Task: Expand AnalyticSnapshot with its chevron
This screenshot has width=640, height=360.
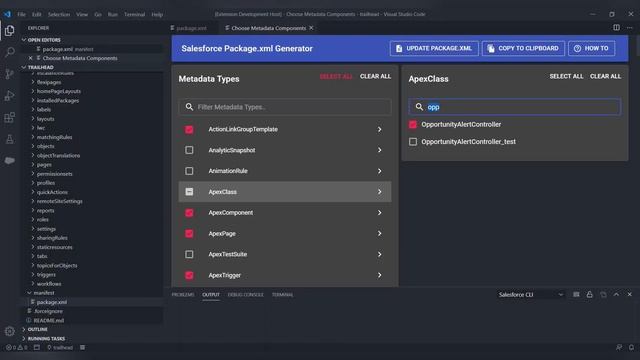Action: 380,150
